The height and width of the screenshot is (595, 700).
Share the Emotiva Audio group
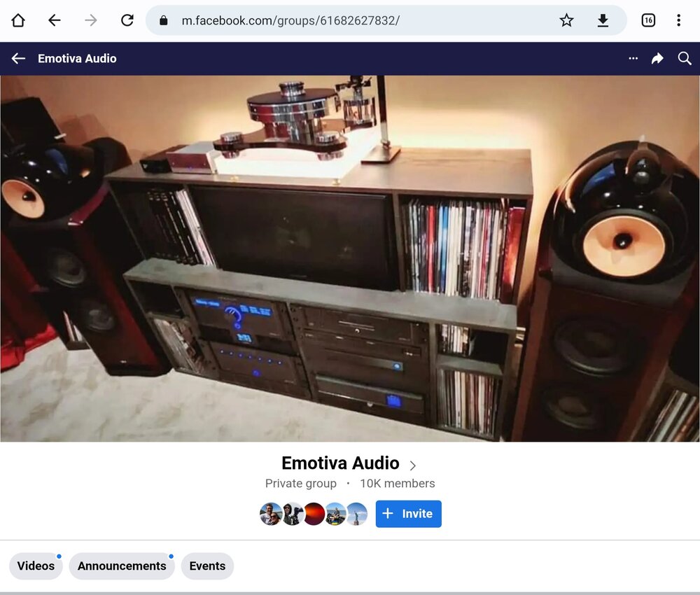pyautogui.click(x=657, y=59)
